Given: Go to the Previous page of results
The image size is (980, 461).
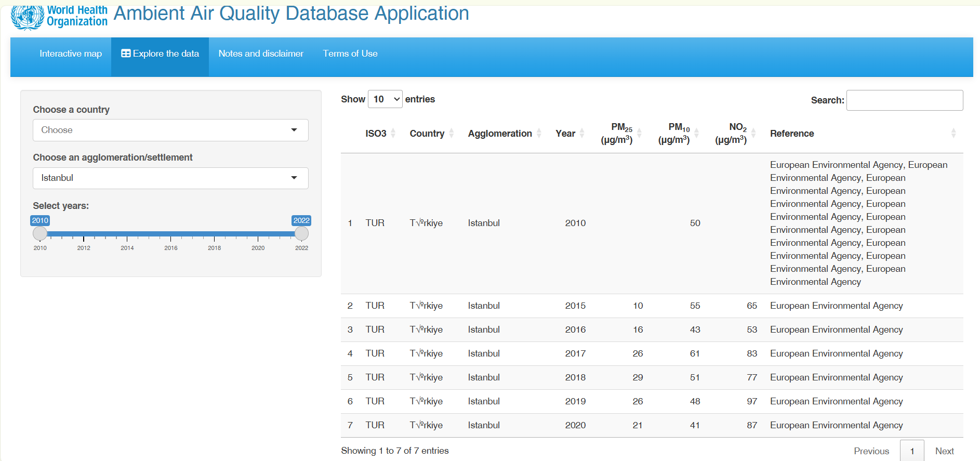Looking at the screenshot, I should (x=871, y=451).
